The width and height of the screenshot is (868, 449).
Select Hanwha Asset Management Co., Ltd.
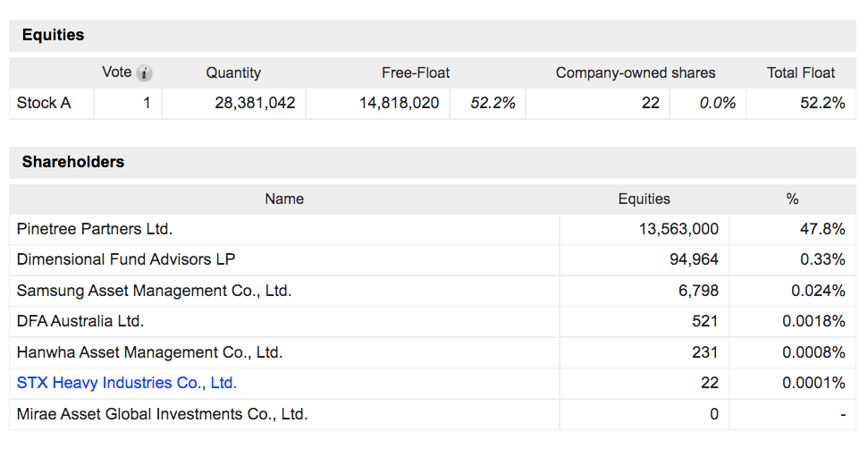coord(149,352)
